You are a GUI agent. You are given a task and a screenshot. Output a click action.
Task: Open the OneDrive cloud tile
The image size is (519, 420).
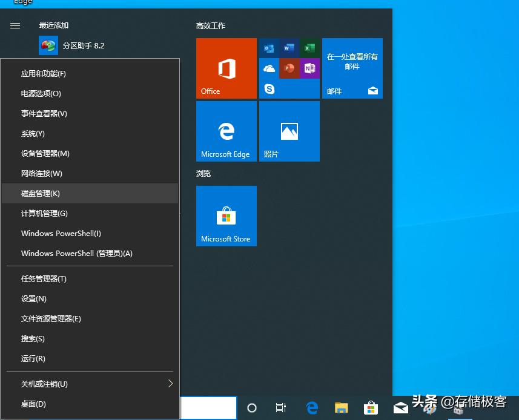(269, 68)
